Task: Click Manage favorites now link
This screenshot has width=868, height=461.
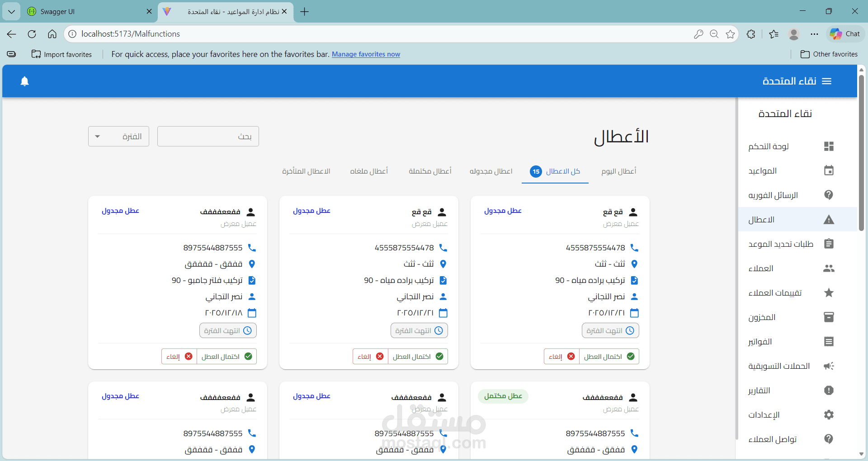Action: [366, 54]
